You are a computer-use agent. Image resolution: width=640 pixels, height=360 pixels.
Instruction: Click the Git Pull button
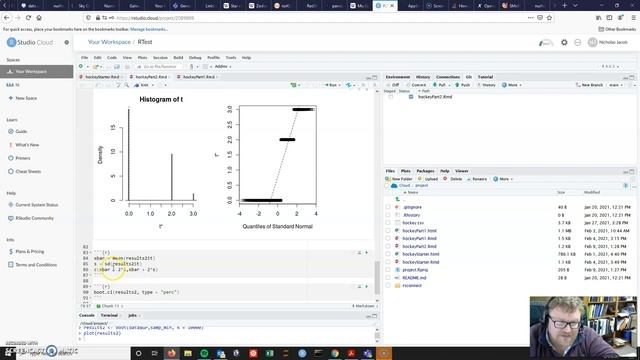tap(440, 85)
